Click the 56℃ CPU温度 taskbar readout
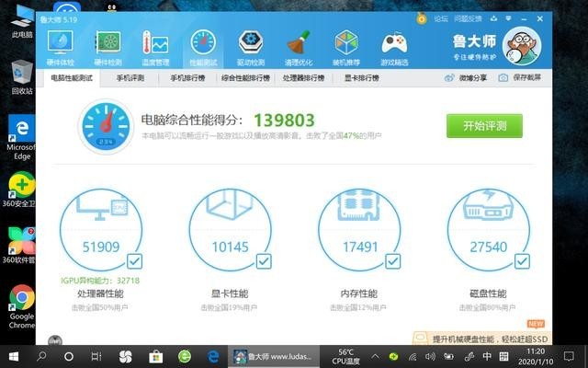The image size is (588, 368). 345,356
